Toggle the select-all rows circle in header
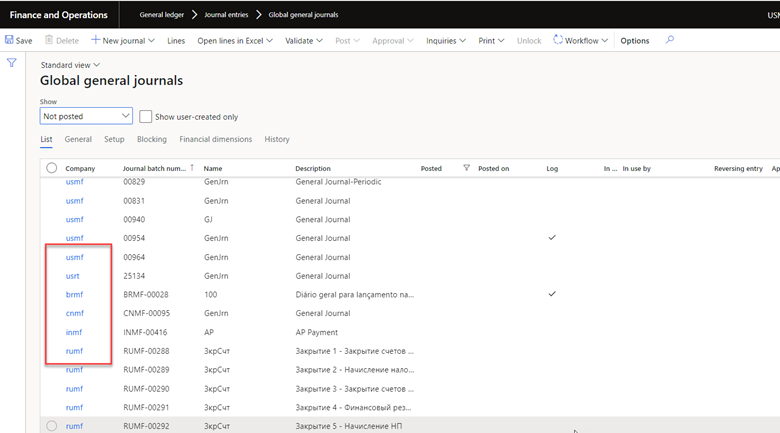Screen dimensions: 780x433 pos(52,168)
